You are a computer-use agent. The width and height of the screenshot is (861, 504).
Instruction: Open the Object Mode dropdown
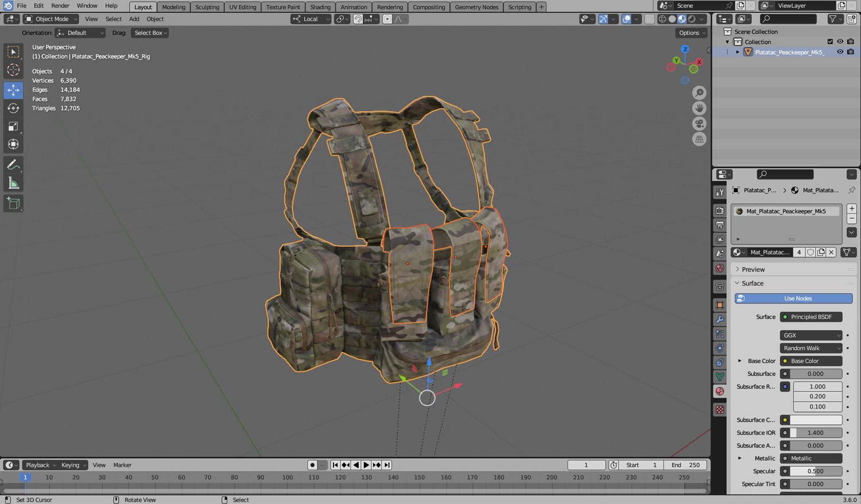51,19
